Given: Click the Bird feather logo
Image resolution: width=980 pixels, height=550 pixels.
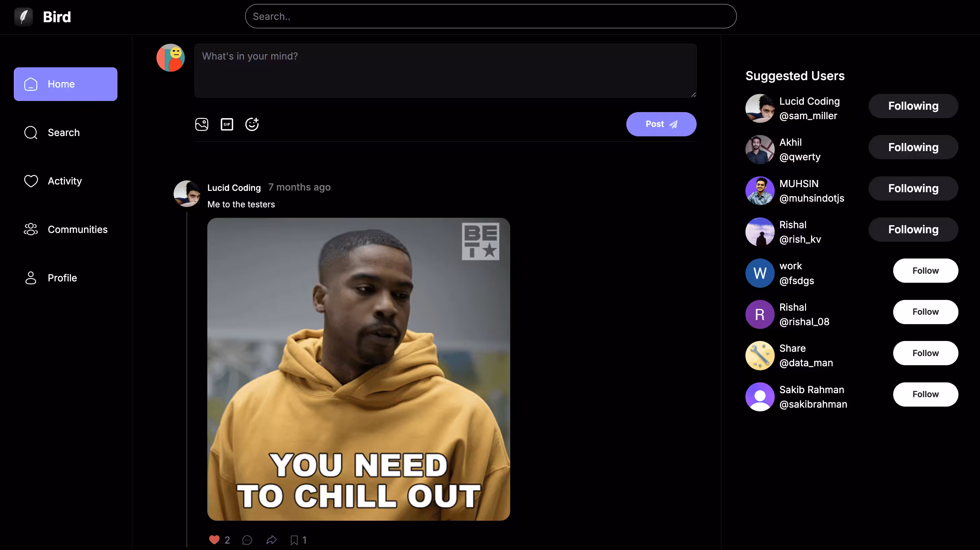Looking at the screenshot, I should [24, 17].
